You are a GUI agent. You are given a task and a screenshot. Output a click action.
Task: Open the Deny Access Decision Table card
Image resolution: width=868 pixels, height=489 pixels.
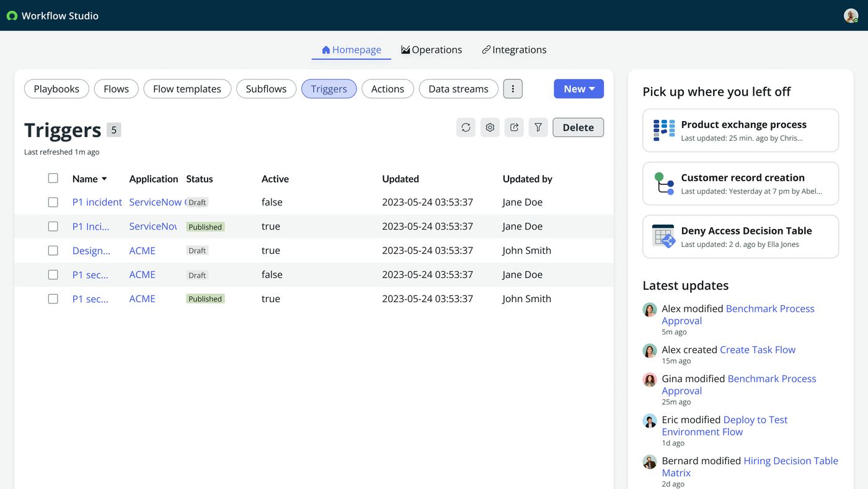tap(740, 236)
